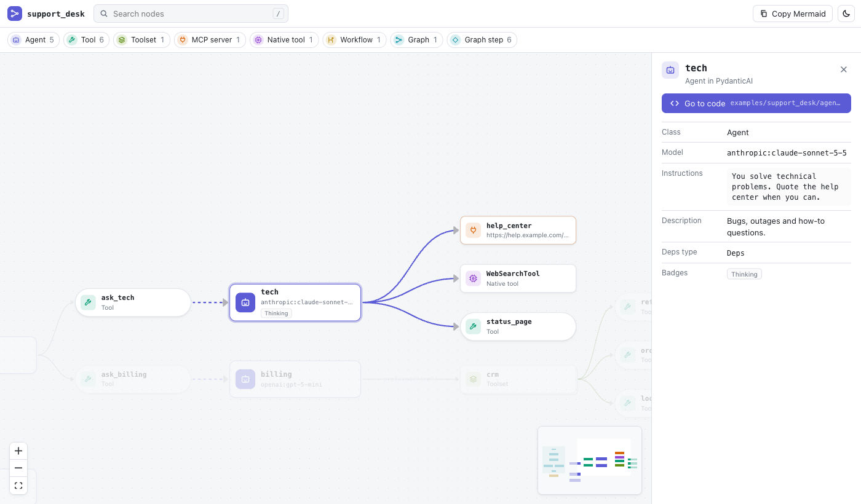Toggle the MCP server filter chip
Screen dimensions: 861x504
[210, 40]
